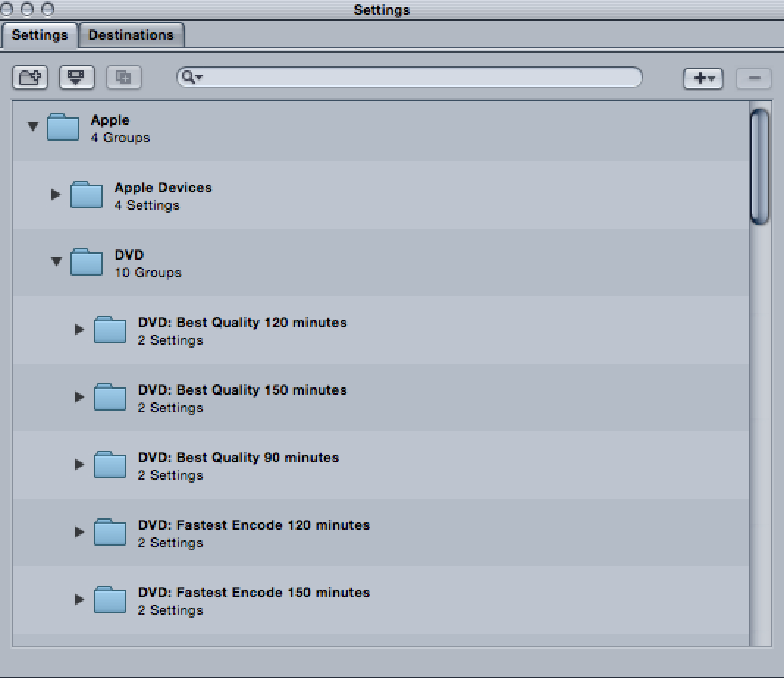
Task: Click the Fastest Encode 120 minutes folder icon
Action: coord(110,531)
